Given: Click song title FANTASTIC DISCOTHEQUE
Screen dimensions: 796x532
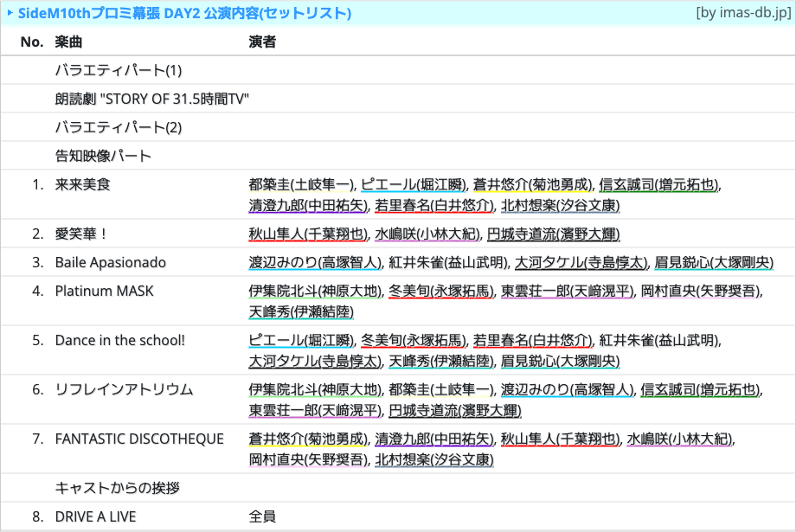Looking at the screenshot, I should click(139, 439).
